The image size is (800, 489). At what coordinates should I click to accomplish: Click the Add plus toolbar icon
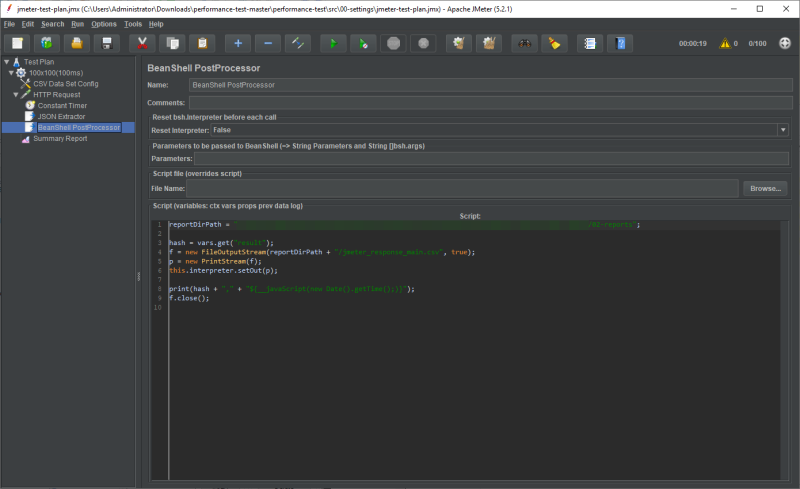pyautogui.click(x=238, y=43)
